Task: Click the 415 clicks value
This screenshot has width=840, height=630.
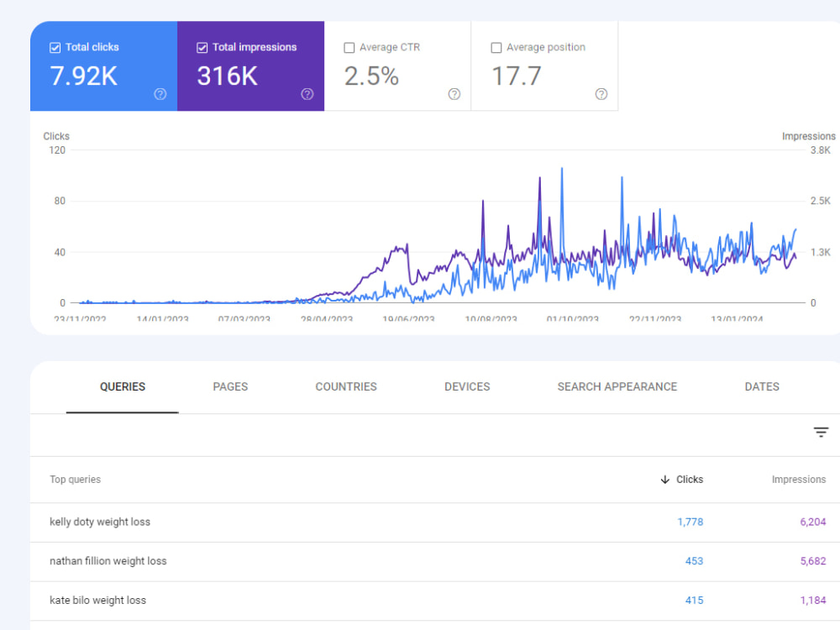Action: coord(695,600)
